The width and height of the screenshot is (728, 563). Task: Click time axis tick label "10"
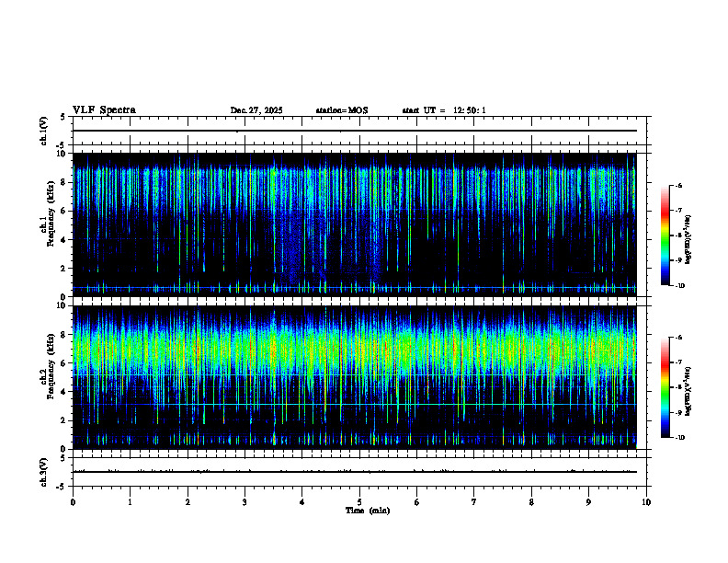pyautogui.click(x=646, y=502)
